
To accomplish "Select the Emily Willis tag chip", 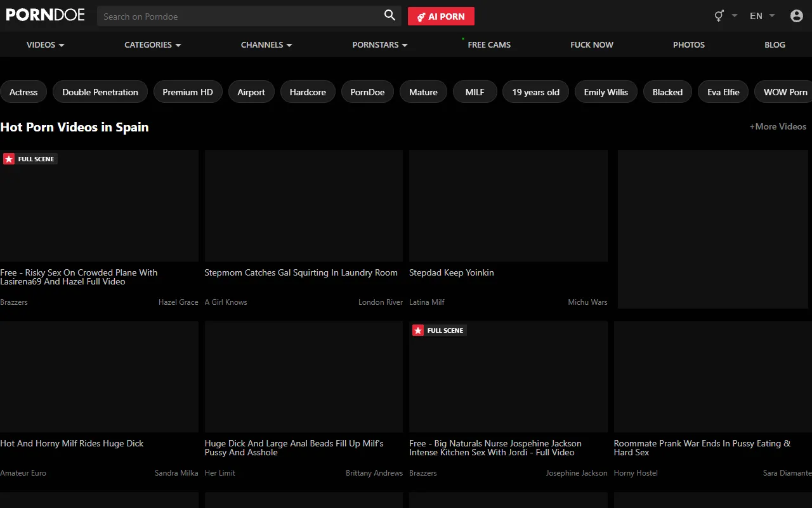I will (x=606, y=92).
